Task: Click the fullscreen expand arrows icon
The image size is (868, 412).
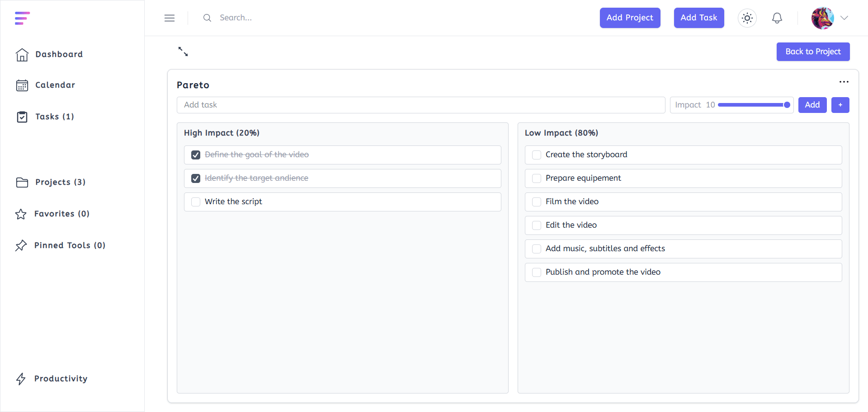Action: [x=183, y=51]
